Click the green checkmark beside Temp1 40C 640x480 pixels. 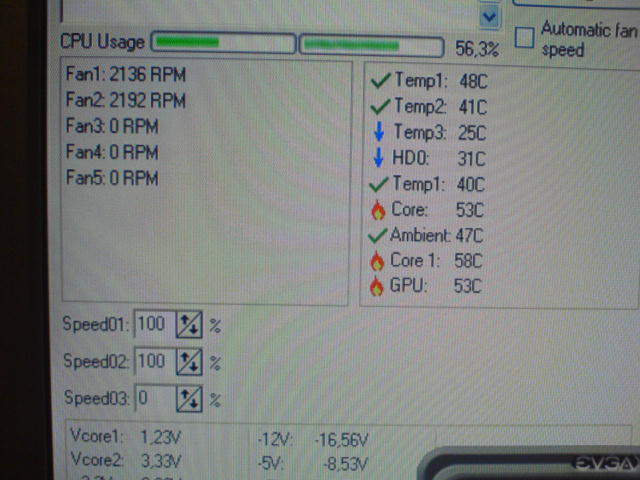coord(378,184)
